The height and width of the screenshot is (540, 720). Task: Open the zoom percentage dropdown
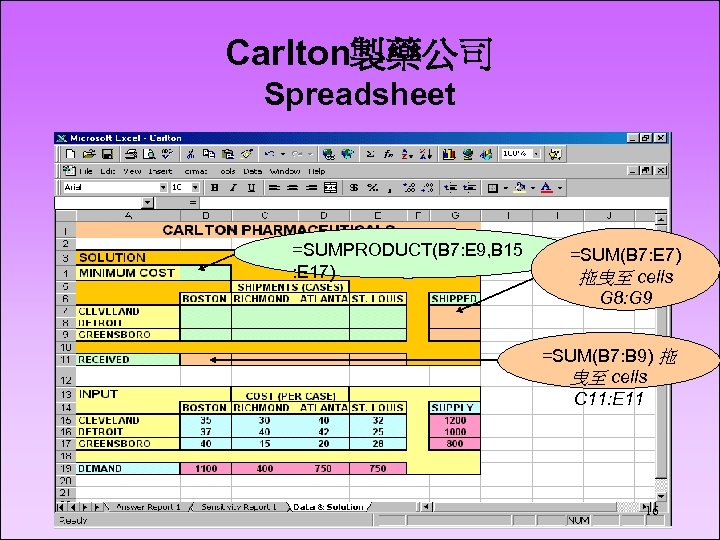pos(536,154)
